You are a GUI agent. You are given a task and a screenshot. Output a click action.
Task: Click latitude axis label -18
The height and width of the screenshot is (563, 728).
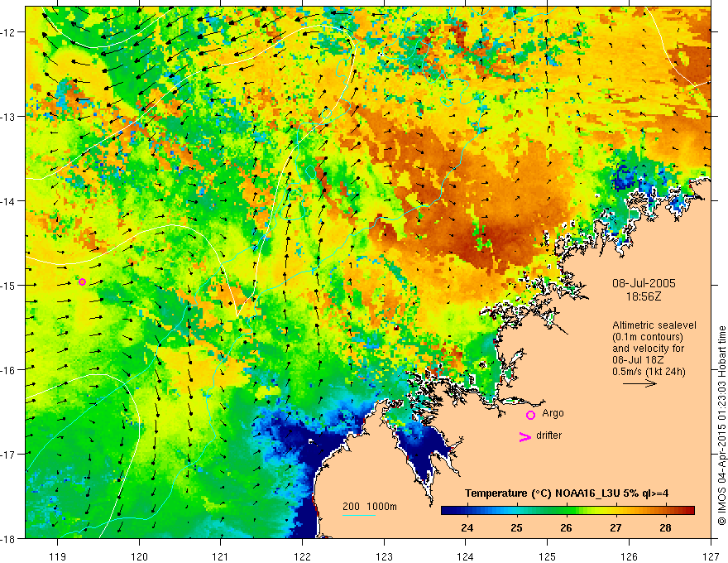(9, 538)
